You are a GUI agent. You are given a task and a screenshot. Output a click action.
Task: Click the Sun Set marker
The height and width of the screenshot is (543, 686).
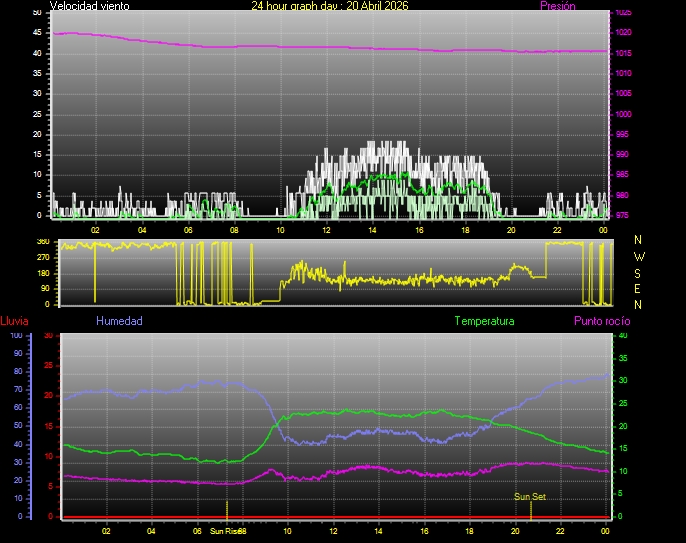tap(530, 496)
